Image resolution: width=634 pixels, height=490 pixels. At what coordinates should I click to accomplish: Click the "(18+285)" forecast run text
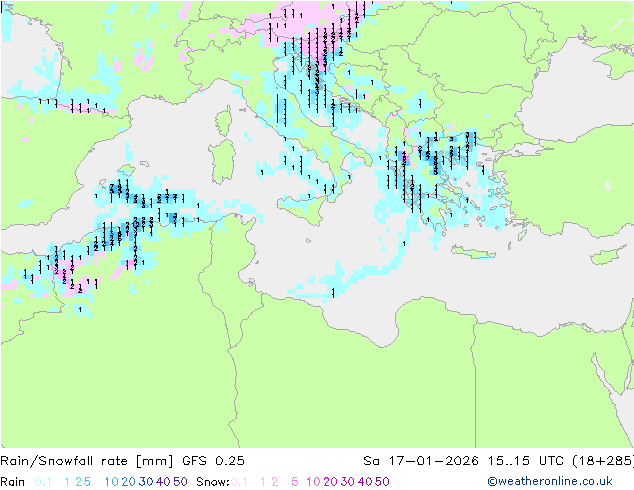click(603, 461)
